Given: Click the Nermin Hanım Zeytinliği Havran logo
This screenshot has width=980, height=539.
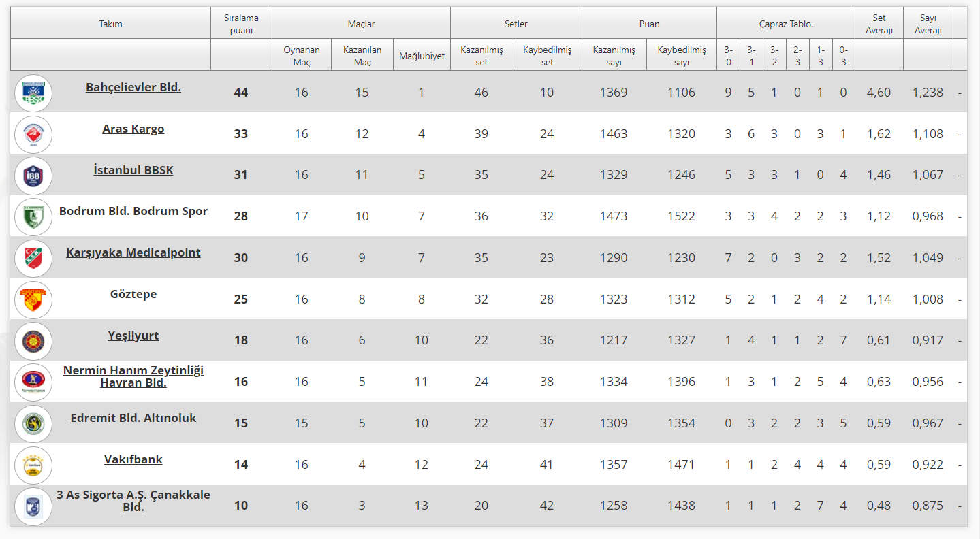Looking at the screenshot, I should (x=33, y=382).
